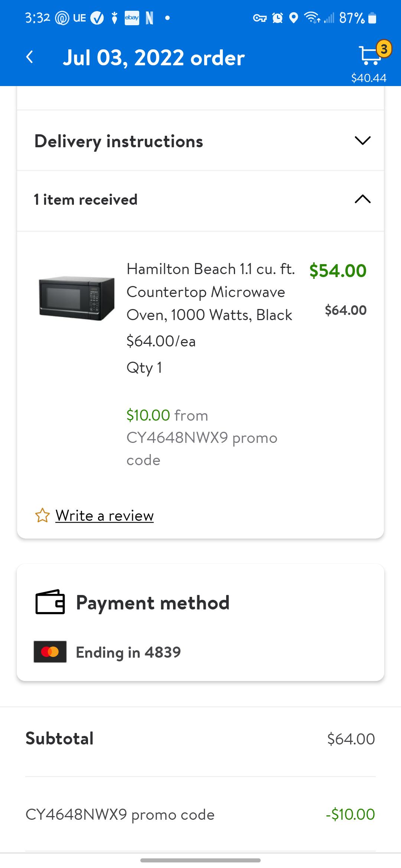Tap the eBay icon in the status bar

click(x=133, y=17)
